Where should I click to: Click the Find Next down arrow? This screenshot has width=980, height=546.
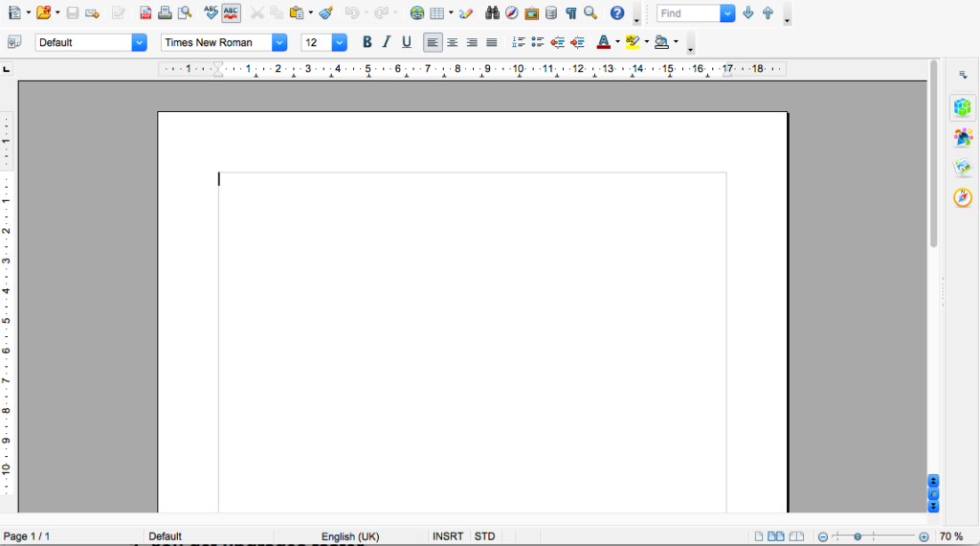pos(748,13)
